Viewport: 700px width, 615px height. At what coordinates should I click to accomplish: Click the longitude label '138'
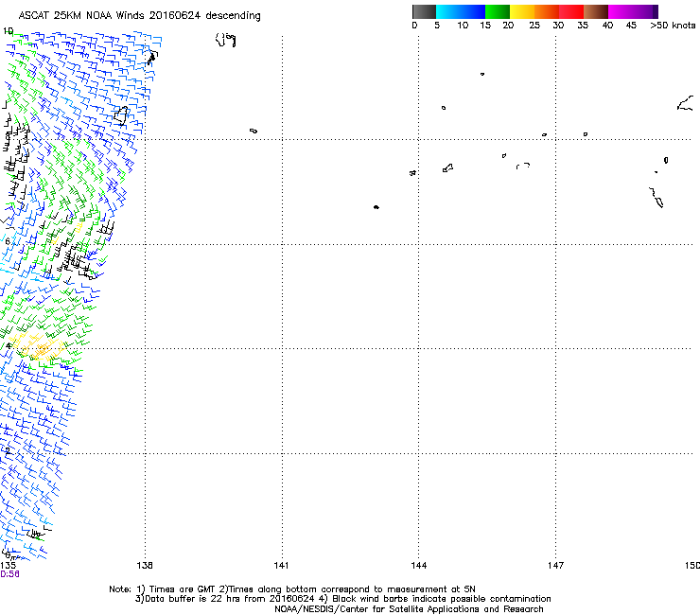click(x=145, y=566)
